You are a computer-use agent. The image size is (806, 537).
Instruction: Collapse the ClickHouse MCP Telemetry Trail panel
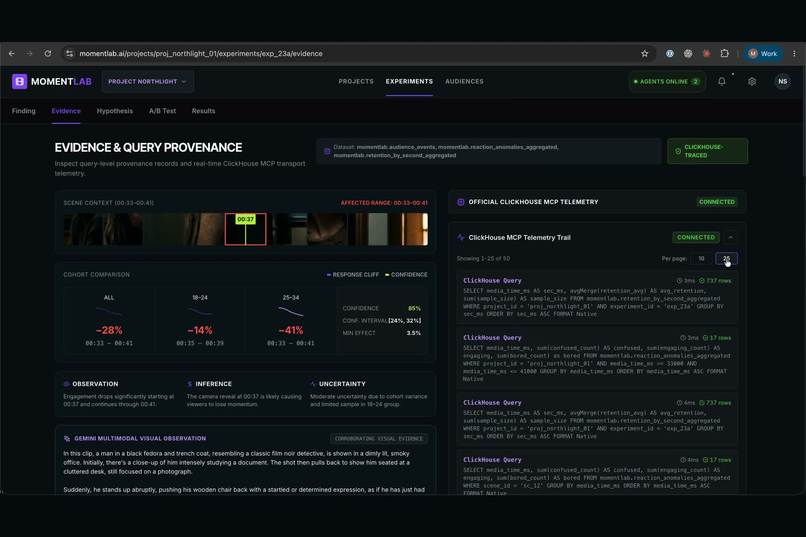730,237
